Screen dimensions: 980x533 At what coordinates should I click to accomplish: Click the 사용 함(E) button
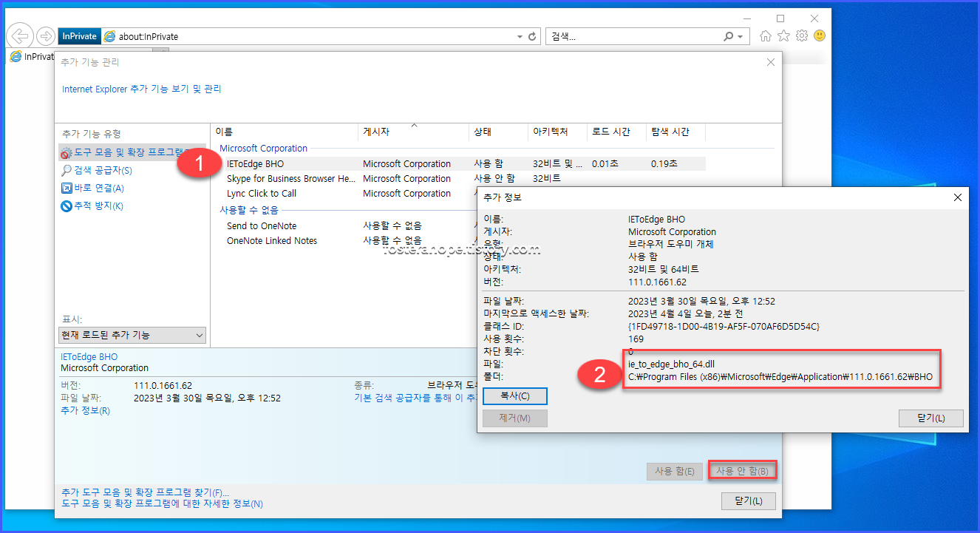pos(674,471)
